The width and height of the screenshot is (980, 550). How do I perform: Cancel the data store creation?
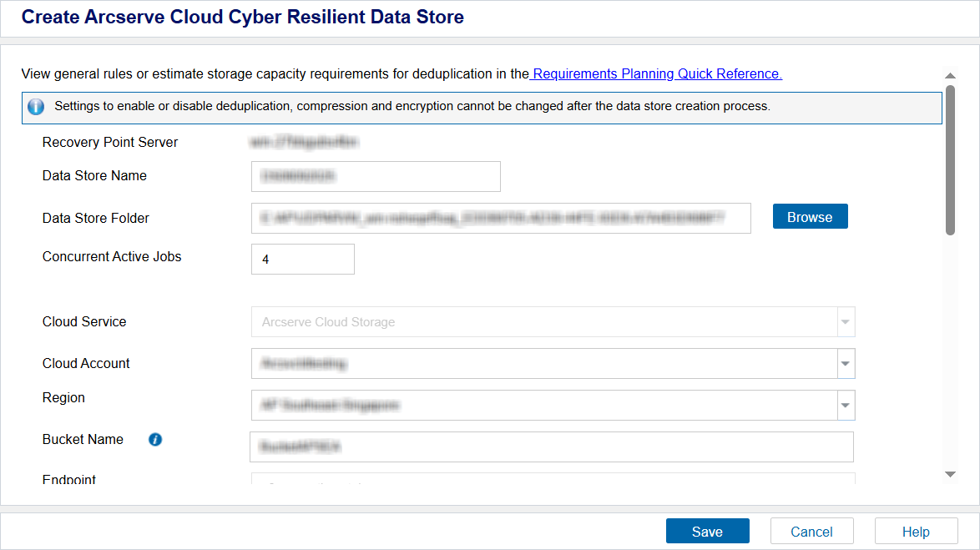pos(811,532)
